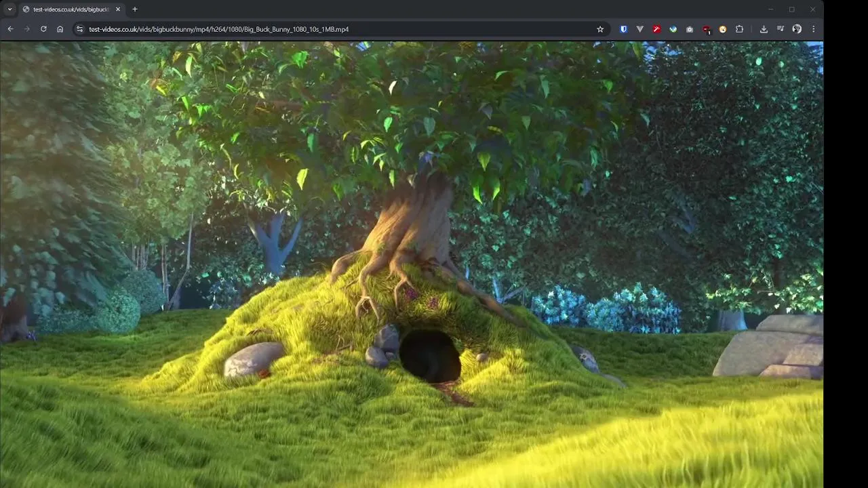The width and height of the screenshot is (868, 488).
Task: Open the Chrome three-dot menu
Action: coord(813,29)
